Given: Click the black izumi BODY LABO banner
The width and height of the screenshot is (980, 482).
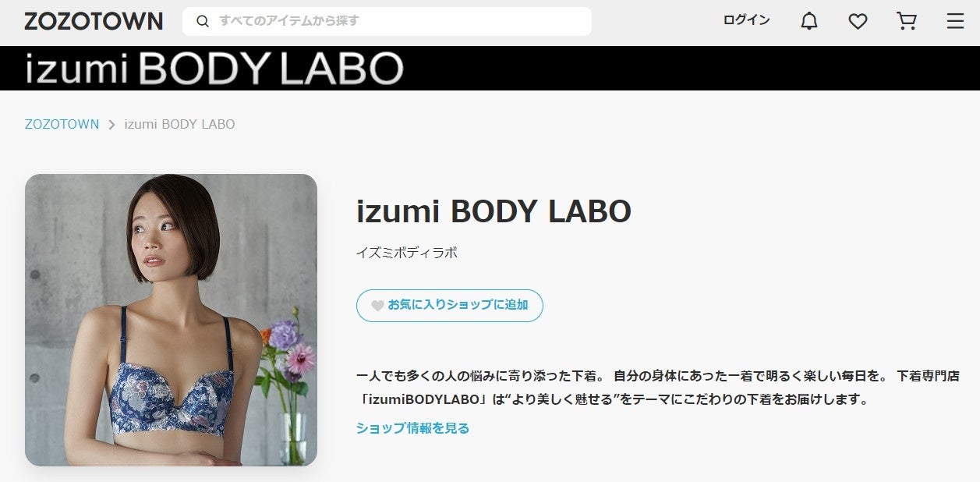Looking at the screenshot, I should 490,69.
